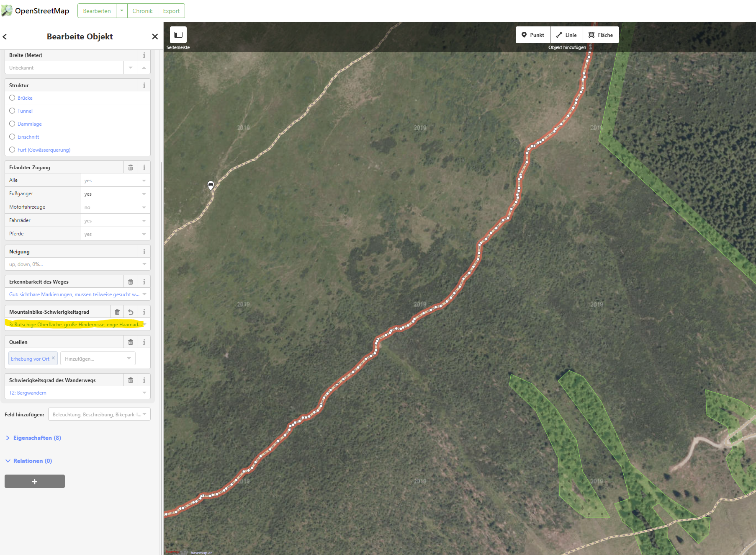Click the bus stop marker on the map
Screen dimensions: 756x555
[x=211, y=185]
